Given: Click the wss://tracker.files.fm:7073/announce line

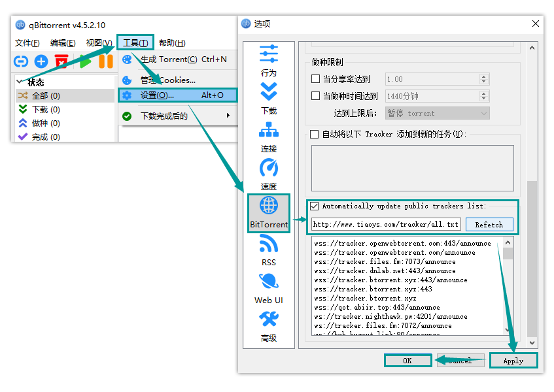Looking at the screenshot, I should point(385,261).
